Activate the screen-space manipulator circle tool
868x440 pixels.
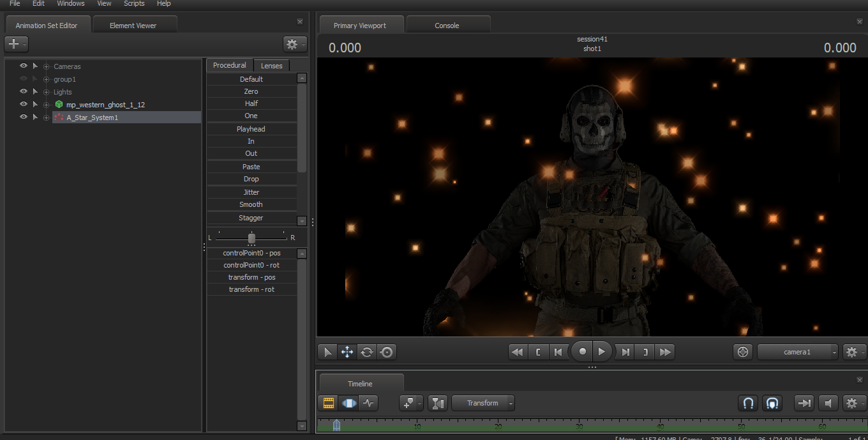(x=386, y=352)
